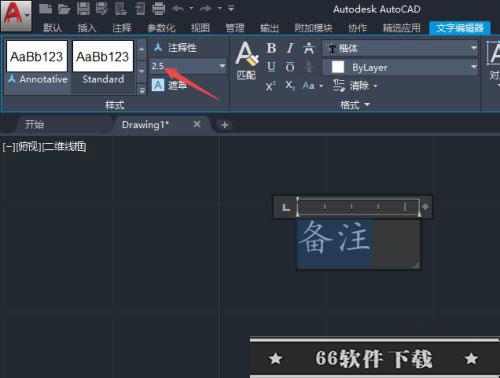500x378 pixels.
Task: Add a new drawing tab with plus button
Action: click(x=225, y=125)
